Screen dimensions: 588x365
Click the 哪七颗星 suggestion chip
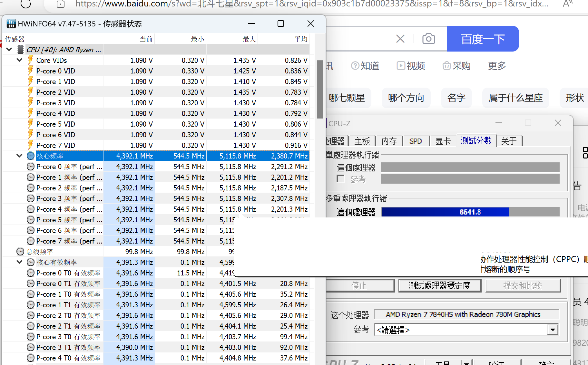(x=348, y=98)
